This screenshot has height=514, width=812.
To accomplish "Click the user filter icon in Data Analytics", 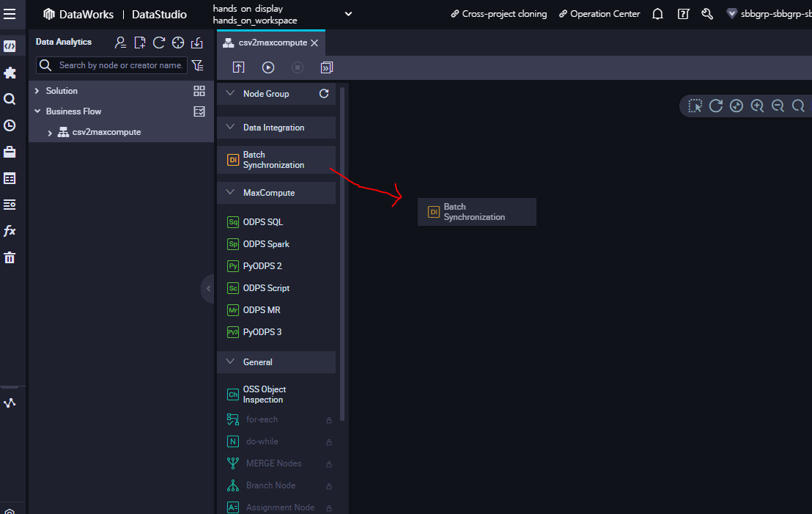I will point(120,43).
